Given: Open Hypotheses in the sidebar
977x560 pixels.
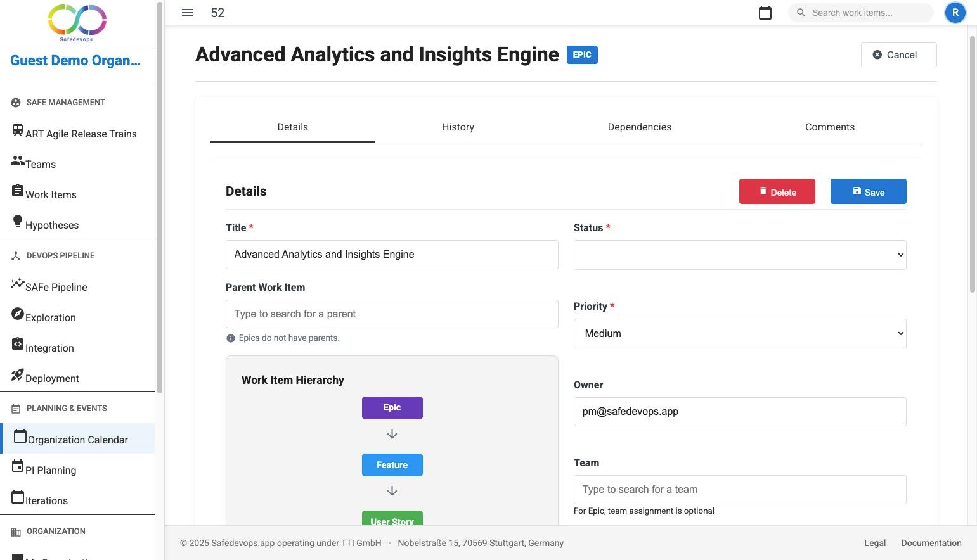Looking at the screenshot, I should coord(77,224).
